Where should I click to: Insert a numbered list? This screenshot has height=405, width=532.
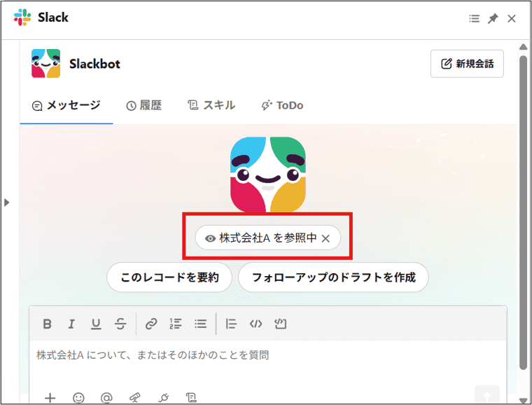pyautogui.click(x=176, y=324)
